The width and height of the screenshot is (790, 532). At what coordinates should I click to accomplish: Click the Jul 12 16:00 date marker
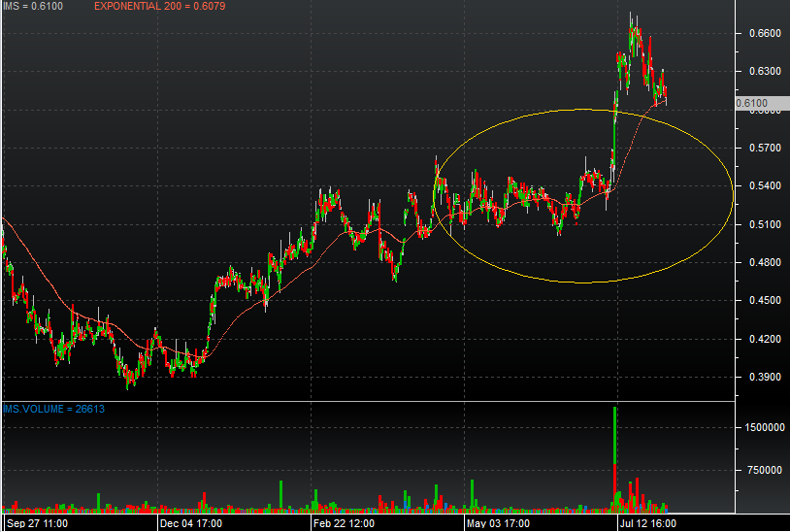point(650,523)
